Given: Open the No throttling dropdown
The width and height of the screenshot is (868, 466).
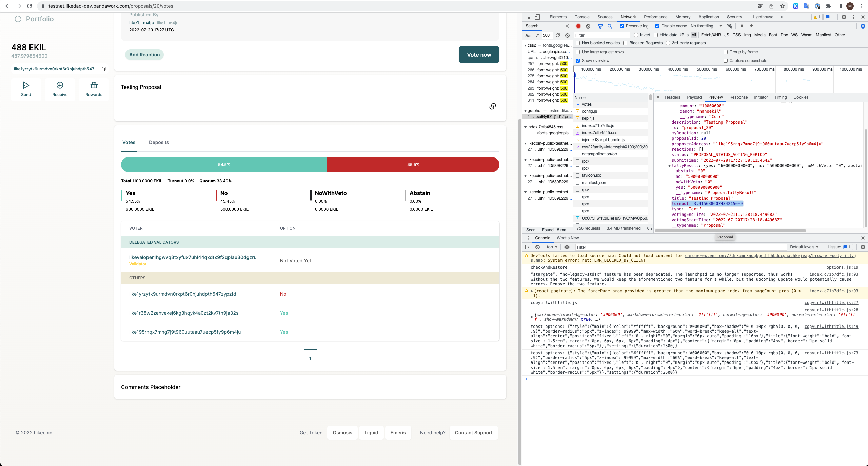Looking at the screenshot, I should click(x=706, y=26).
